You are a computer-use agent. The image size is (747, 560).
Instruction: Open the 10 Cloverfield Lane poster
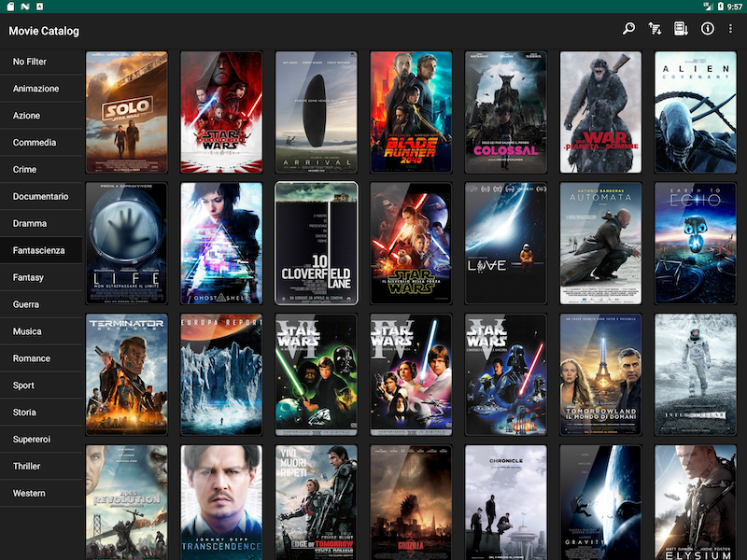point(317,244)
